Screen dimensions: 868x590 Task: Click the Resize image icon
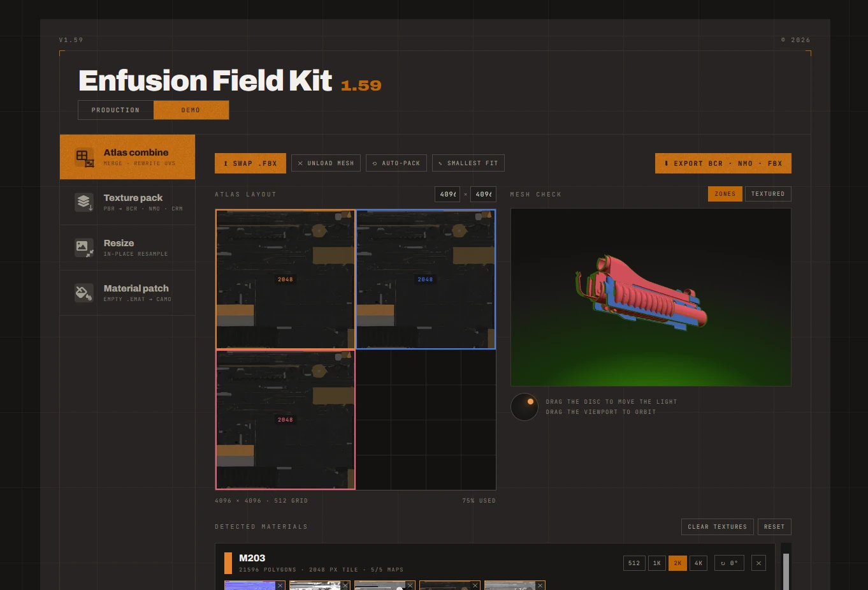coord(84,247)
